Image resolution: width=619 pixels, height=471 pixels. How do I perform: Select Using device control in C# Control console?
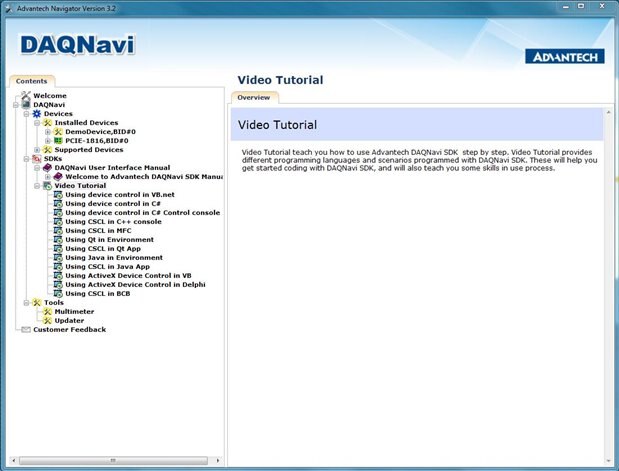(143, 212)
